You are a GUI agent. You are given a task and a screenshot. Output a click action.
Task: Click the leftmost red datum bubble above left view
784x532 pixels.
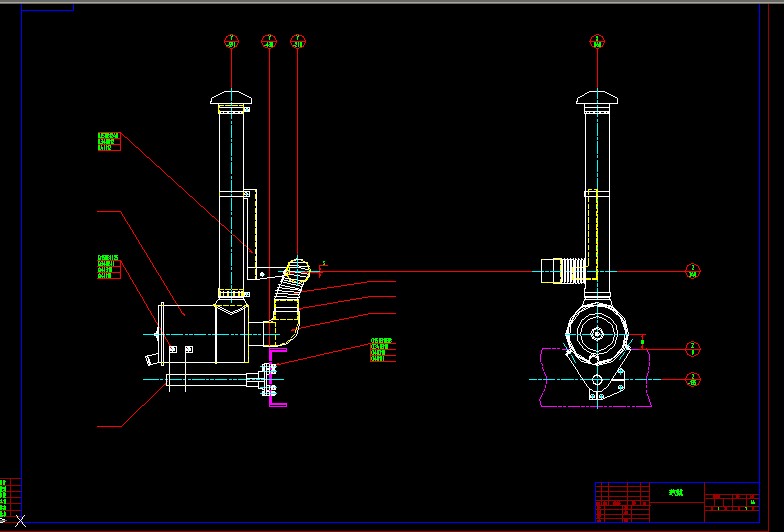pyautogui.click(x=231, y=42)
